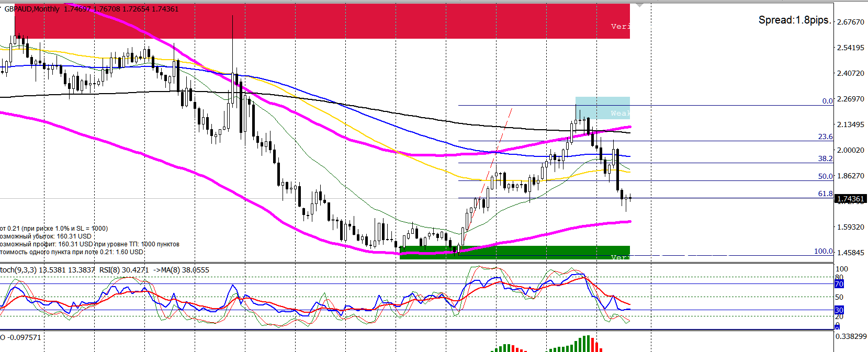This screenshot has width=868, height=352.
Task: Select the light blue Weak zone rectangle
Action: click(603, 108)
